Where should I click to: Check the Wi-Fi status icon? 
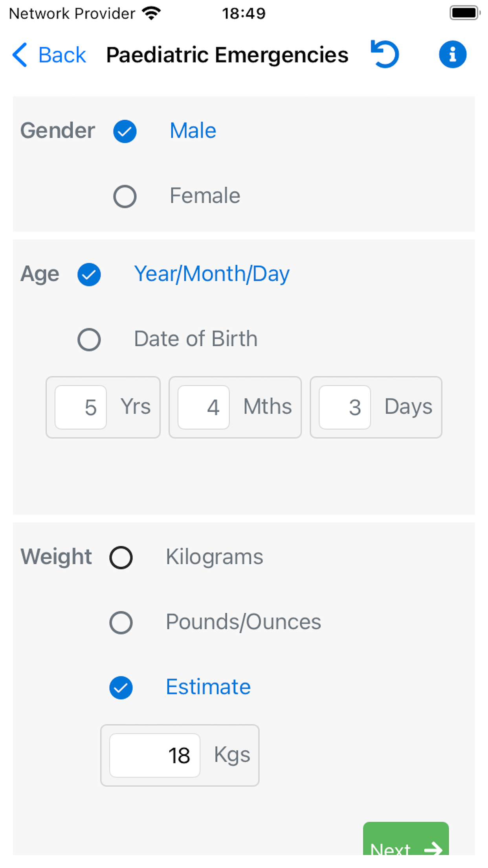[x=152, y=13]
